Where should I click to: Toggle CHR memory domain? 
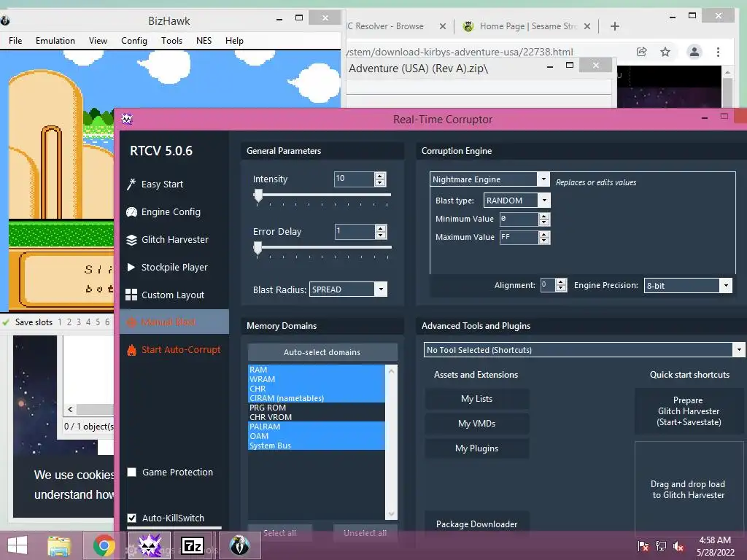317,389
